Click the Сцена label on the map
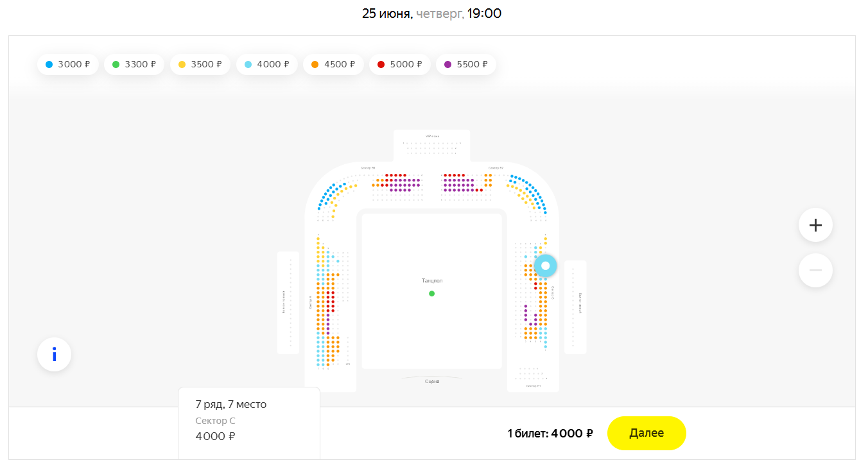Image resolution: width=868 pixels, height=474 pixels. coord(432,381)
